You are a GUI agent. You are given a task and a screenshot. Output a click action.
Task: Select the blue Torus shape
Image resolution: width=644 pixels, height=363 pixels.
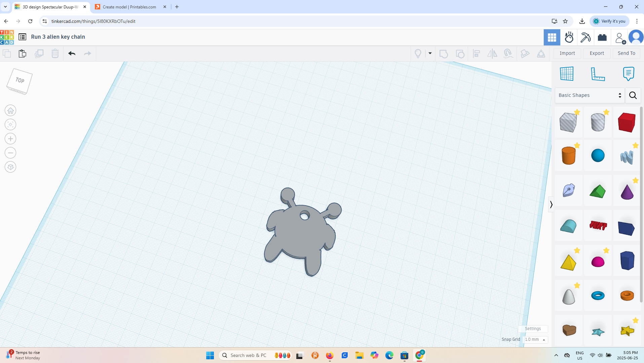(x=598, y=296)
